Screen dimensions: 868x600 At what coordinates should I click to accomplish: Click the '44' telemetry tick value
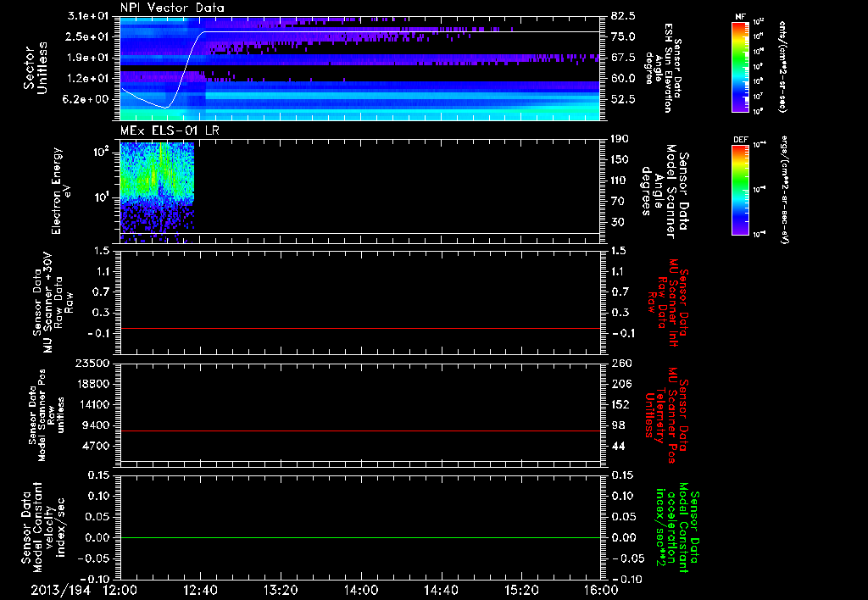click(617, 446)
